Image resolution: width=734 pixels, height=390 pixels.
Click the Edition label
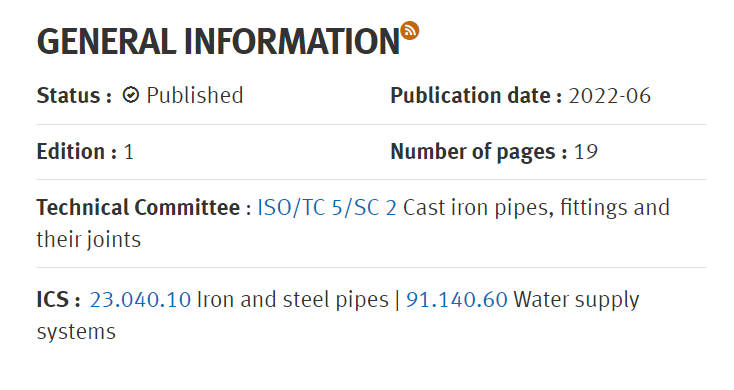point(76,152)
